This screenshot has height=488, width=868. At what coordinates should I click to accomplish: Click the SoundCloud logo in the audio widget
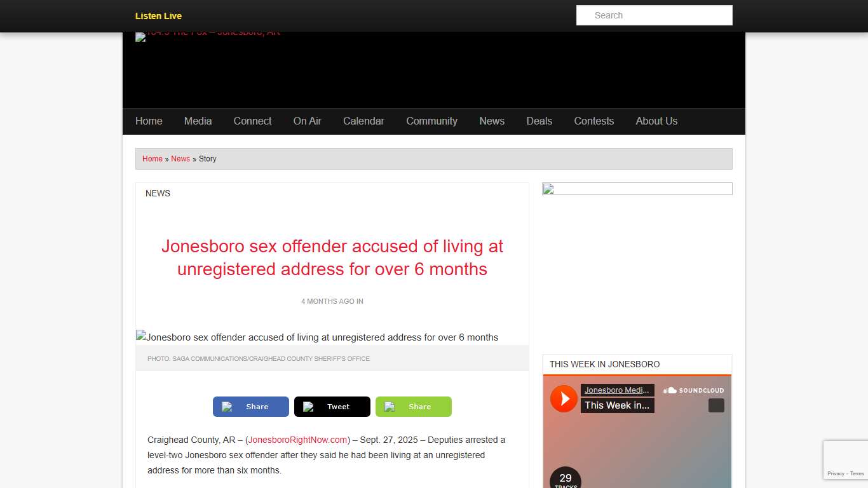pos(693,390)
